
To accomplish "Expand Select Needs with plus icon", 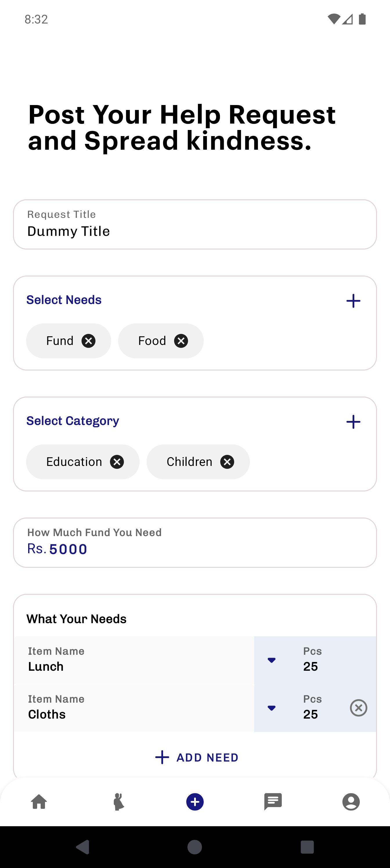I will tap(353, 301).
